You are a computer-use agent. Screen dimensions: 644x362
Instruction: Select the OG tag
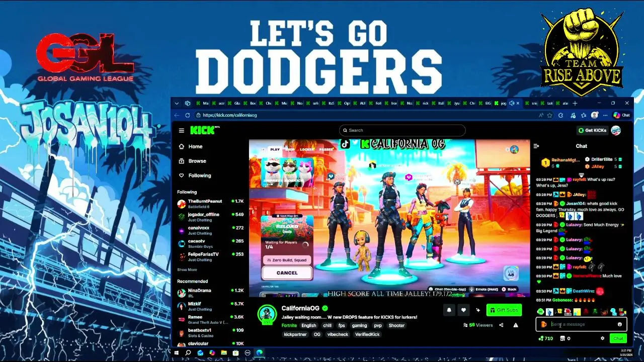click(317, 334)
